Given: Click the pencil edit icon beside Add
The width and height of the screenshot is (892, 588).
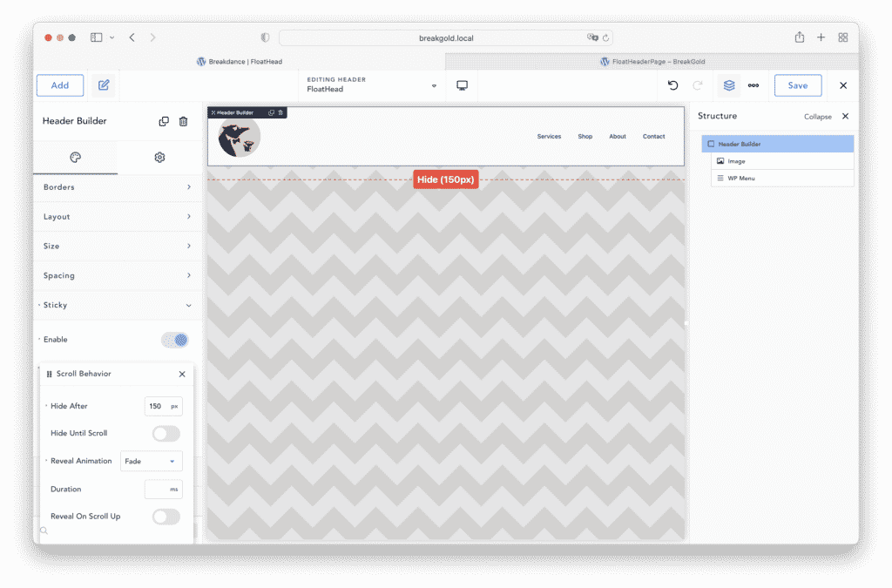Looking at the screenshot, I should 104,85.
